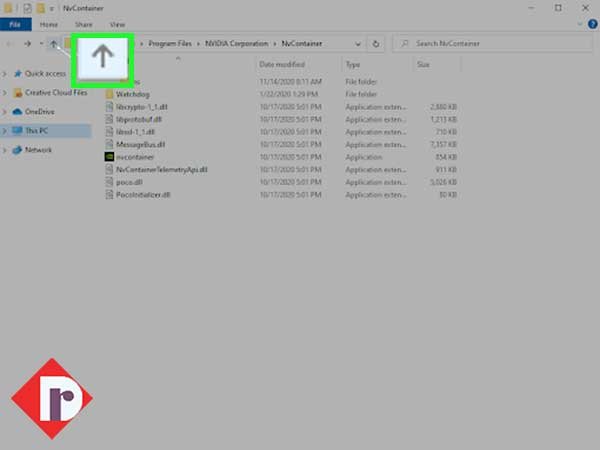This screenshot has width=600, height=450.
Task: Open the File menu
Action: pyautogui.click(x=15, y=24)
